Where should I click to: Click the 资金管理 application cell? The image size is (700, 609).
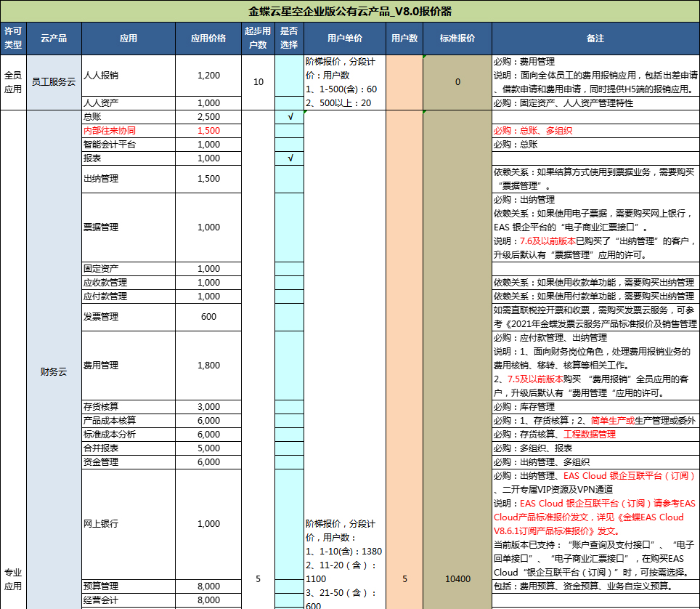point(129,462)
